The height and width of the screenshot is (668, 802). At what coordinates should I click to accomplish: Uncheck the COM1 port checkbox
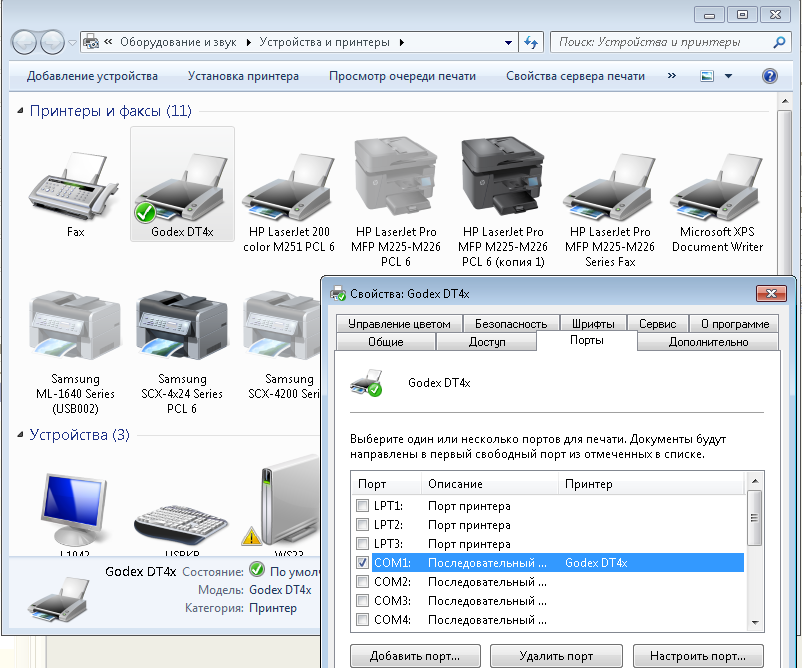(x=362, y=563)
